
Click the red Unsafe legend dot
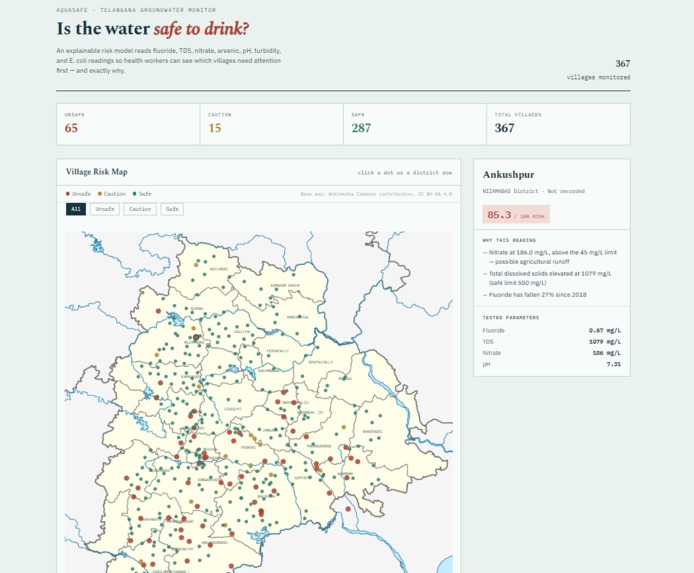coord(68,193)
